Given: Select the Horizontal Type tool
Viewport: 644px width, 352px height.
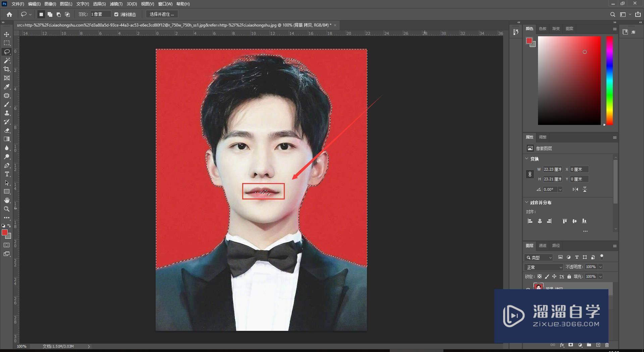Looking at the screenshot, I should tap(7, 174).
